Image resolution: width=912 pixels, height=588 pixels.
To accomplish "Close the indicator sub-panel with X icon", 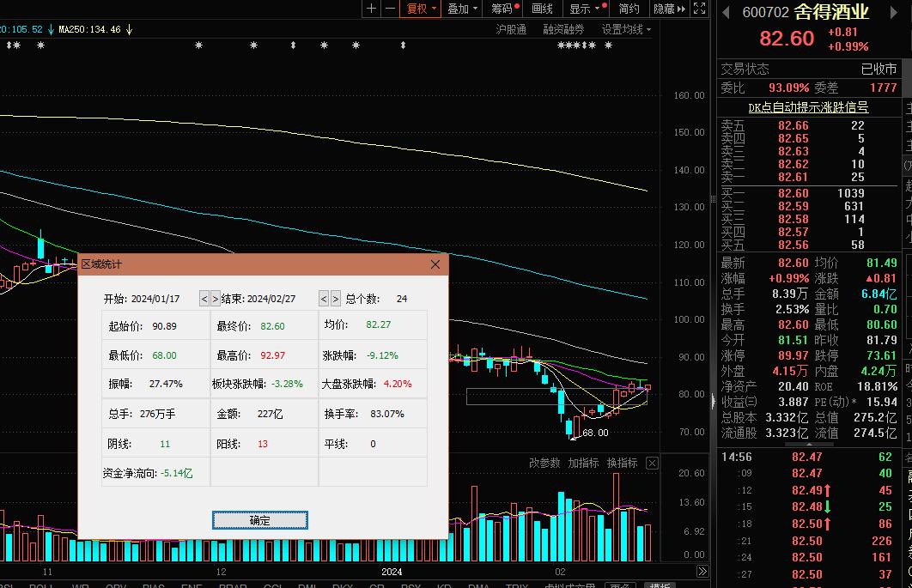I will pos(652,464).
